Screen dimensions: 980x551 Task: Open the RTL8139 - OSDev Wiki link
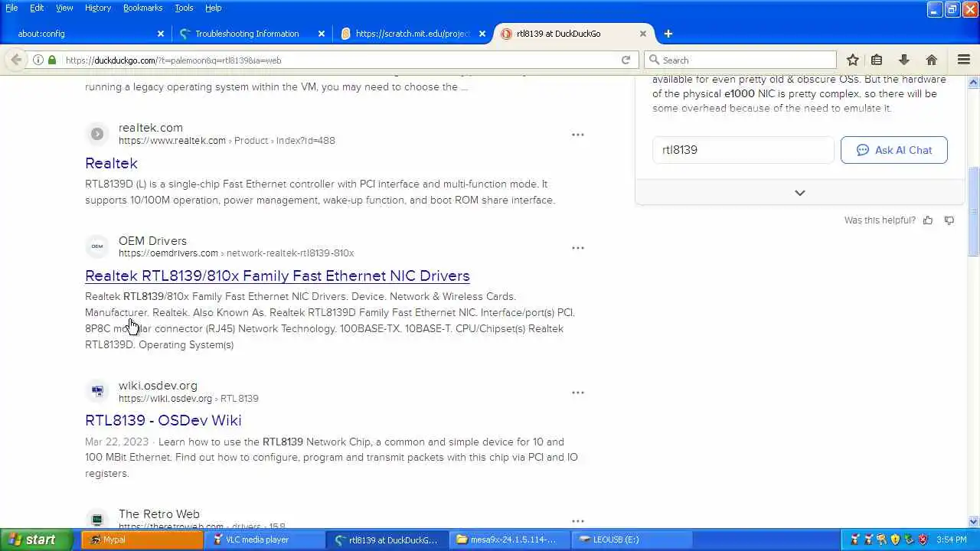(x=163, y=420)
